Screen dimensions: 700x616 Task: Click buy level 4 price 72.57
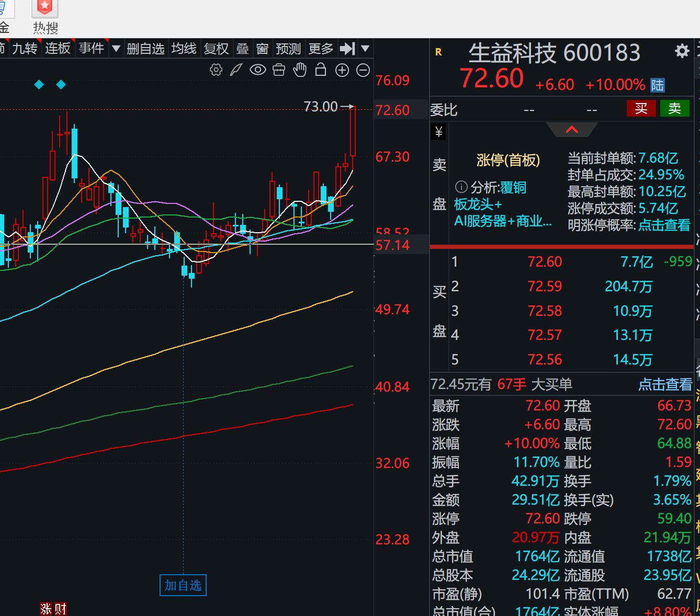(545, 335)
